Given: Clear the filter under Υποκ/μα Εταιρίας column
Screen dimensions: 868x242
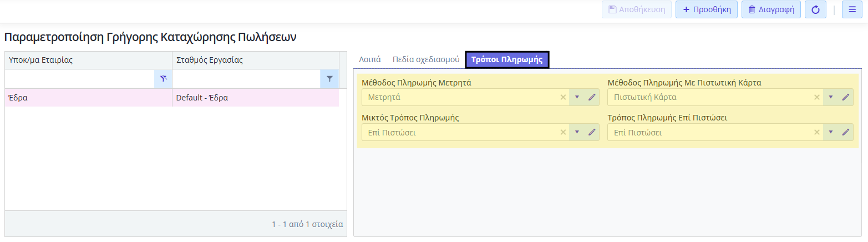Looking at the screenshot, I should tap(163, 79).
